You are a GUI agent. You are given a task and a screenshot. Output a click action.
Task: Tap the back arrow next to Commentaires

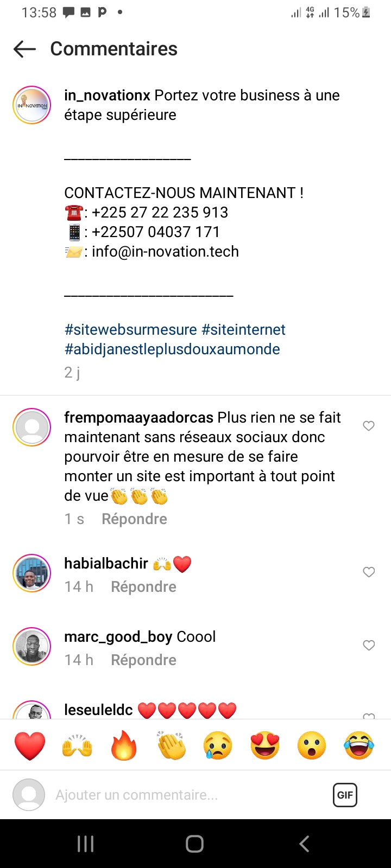tap(24, 49)
